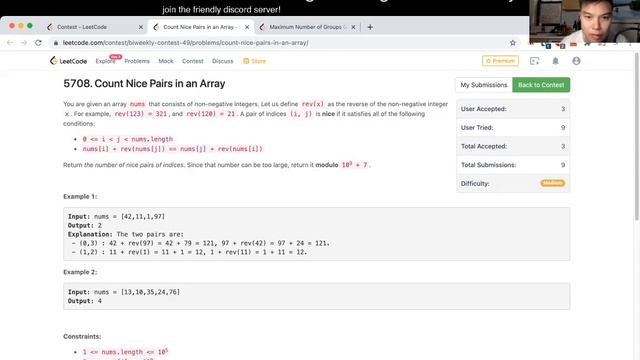Open the Mock menu item
Screen dimensions: 640x360
(166, 61)
